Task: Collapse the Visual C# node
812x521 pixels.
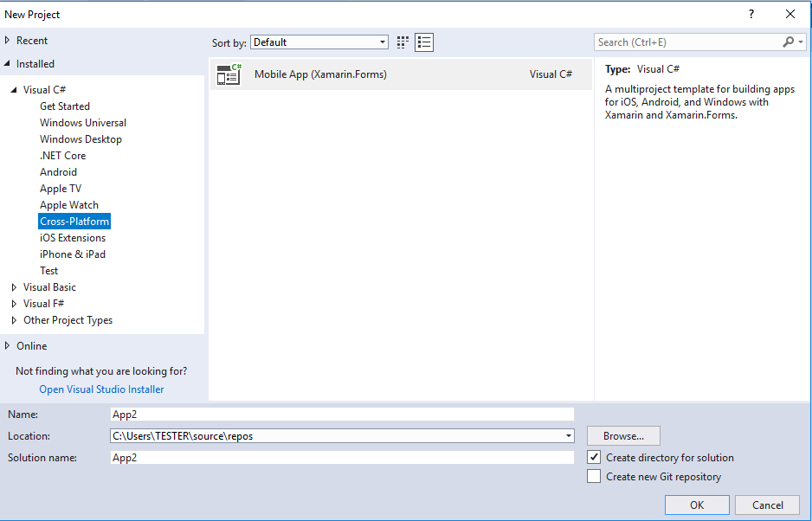Action: pyautogui.click(x=14, y=90)
